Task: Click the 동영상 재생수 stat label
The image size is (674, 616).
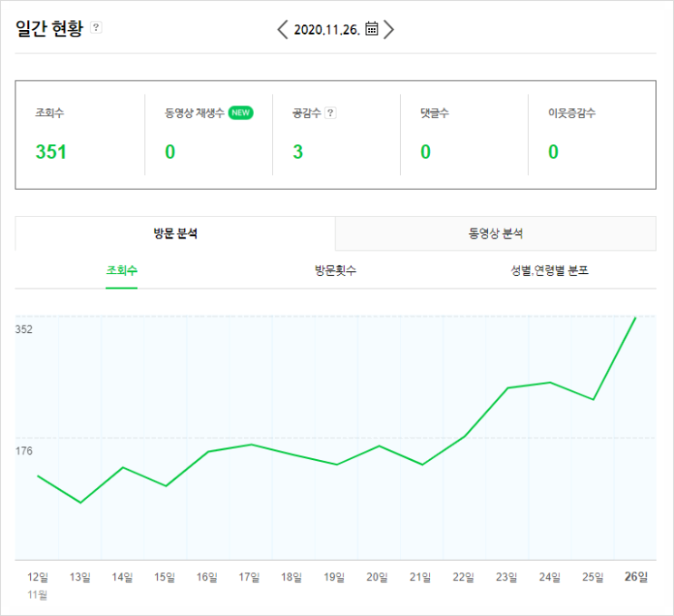Action: pyautogui.click(x=194, y=112)
